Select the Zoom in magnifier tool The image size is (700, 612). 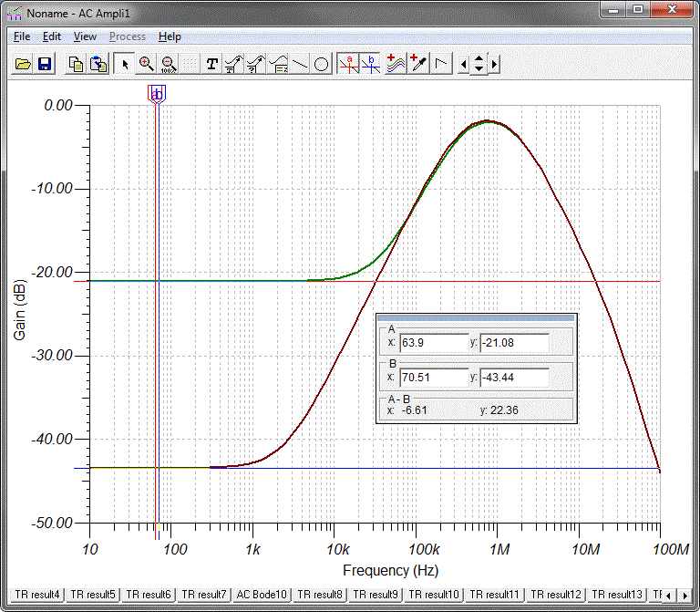(x=146, y=64)
